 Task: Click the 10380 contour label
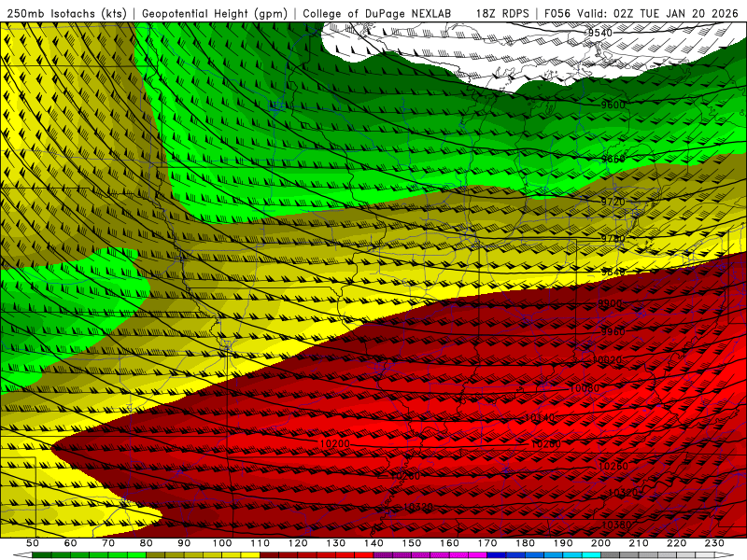click(616, 525)
